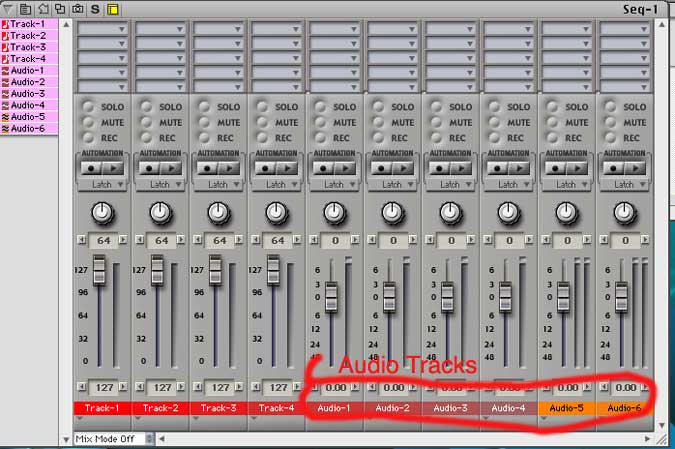Viewport: 675px width, 449px height.
Task: Click the overlapping windows icon in toolbar
Action: (x=60, y=8)
